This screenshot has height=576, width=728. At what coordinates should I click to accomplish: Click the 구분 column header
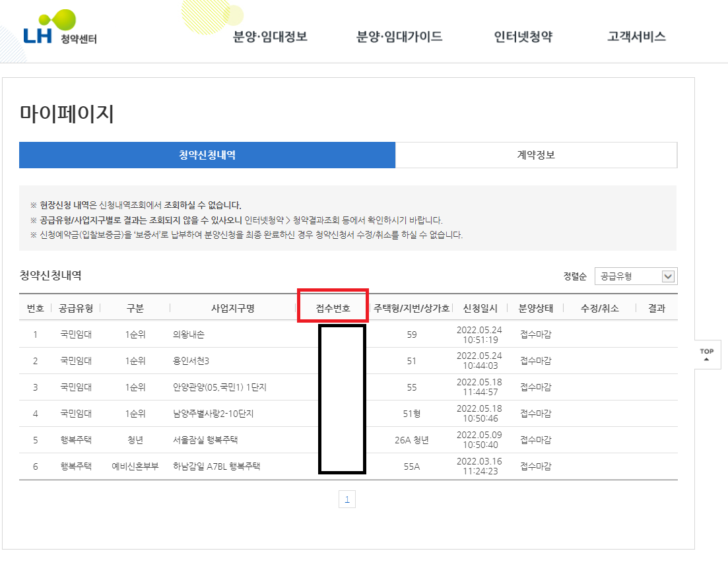point(135,308)
